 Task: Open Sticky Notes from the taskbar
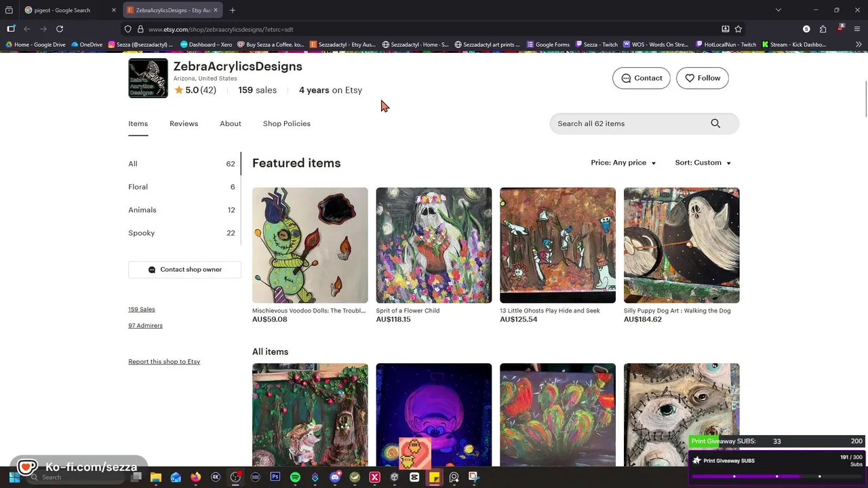tap(434, 477)
